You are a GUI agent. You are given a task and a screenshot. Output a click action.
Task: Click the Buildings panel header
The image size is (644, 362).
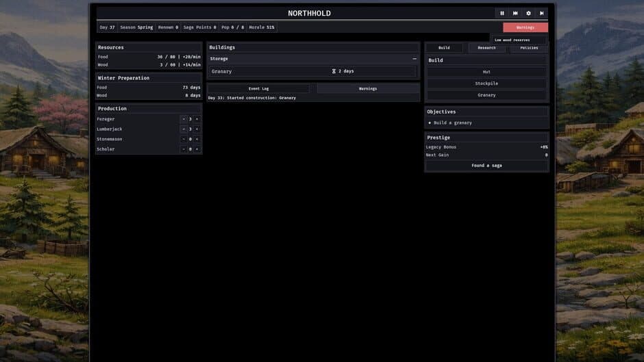tap(313, 48)
